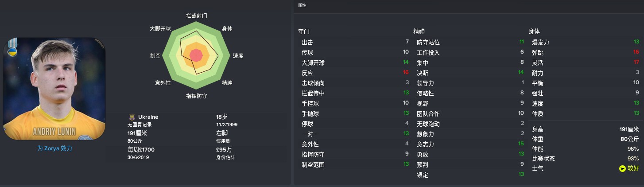This screenshot has width=644, height=187.
Task: Select the 反应 attribute row
Action: coord(355,73)
